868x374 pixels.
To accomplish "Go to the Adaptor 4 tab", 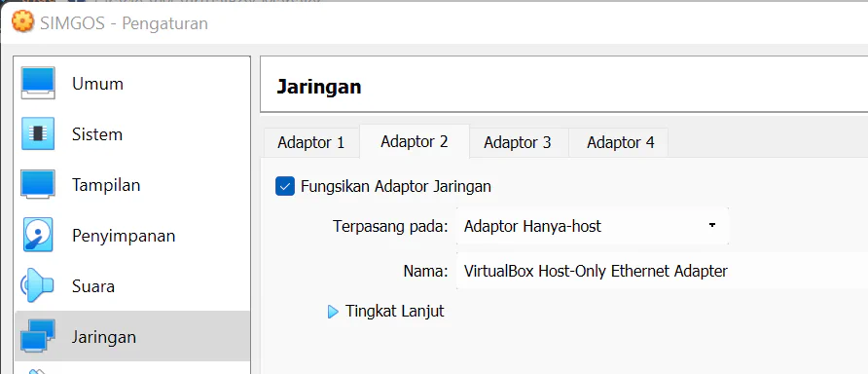I will point(621,143).
